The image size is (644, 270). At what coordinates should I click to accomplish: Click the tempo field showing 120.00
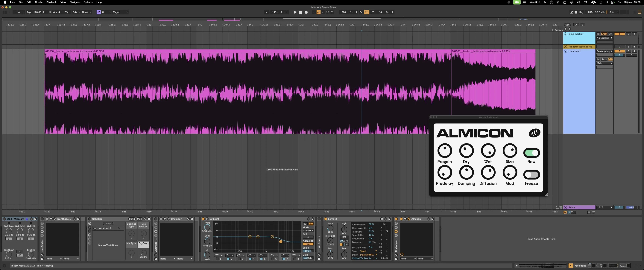37,12
